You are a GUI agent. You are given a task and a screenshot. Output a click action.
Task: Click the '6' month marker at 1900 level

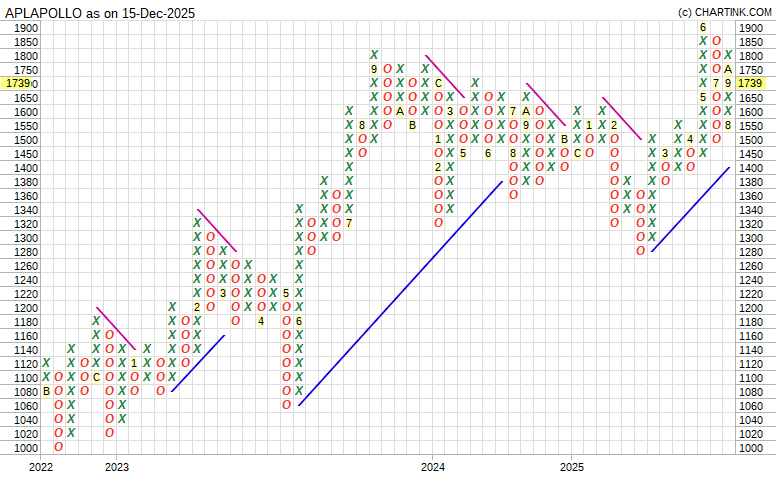(x=703, y=28)
